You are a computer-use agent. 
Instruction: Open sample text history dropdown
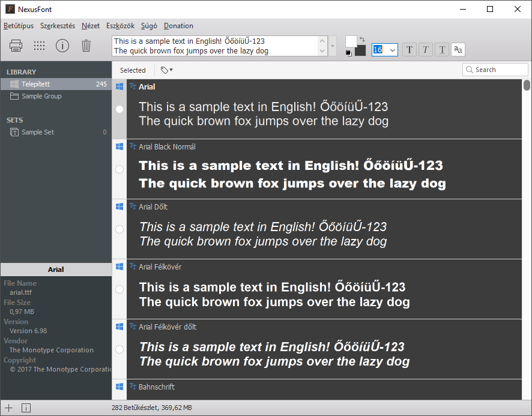click(x=333, y=46)
